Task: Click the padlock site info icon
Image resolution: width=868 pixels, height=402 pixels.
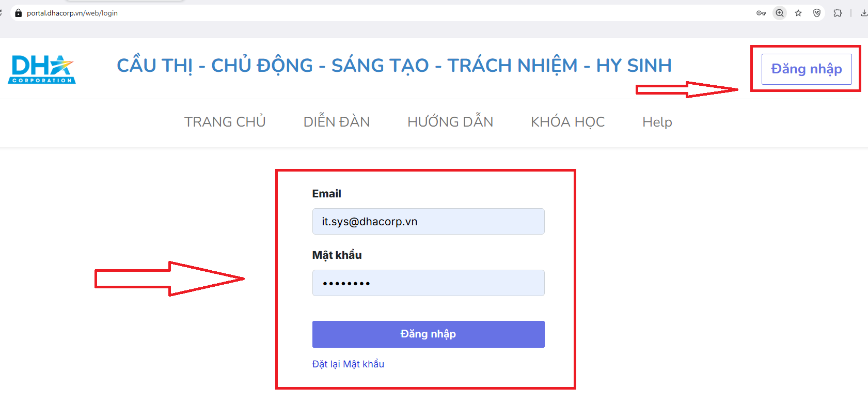Action: coord(19,13)
